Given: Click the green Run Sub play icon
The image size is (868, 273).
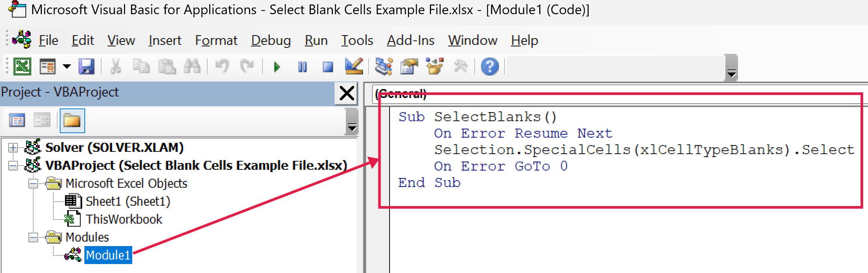Looking at the screenshot, I should tap(277, 67).
